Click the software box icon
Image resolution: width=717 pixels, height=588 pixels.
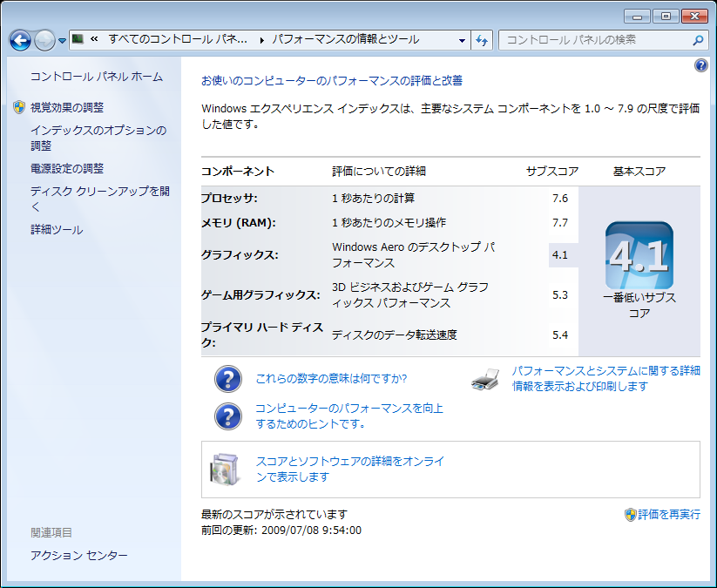pos(226,470)
